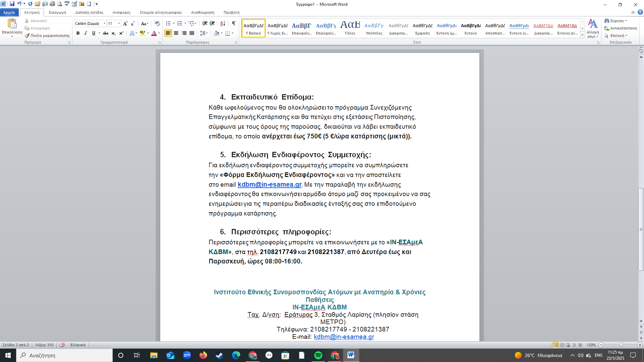Open the Εύρεση dropdown arrow
Image resolution: width=644 pixels, height=362 pixels.
click(x=626, y=21)
